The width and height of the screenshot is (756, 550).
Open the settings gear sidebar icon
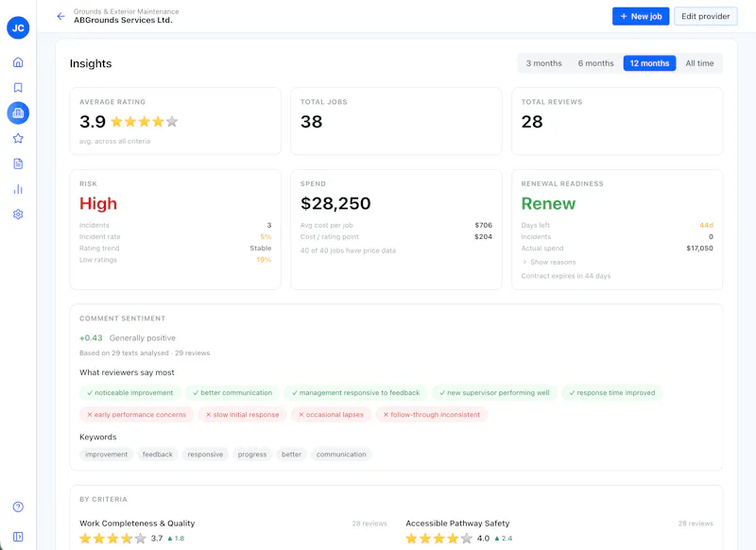click(x=18, y=215)
